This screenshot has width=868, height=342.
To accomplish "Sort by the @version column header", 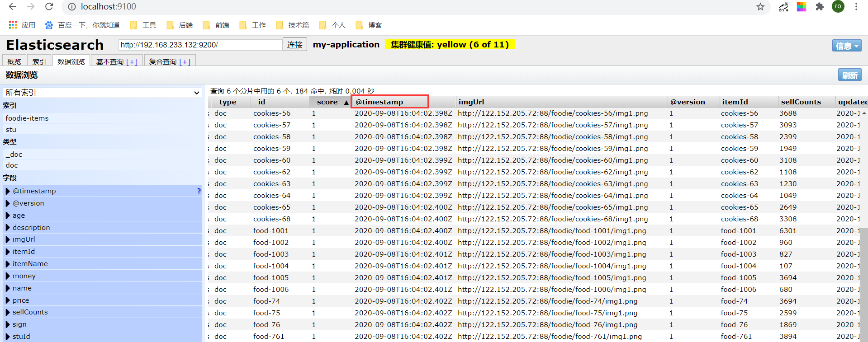I will (x=693, y=102).
